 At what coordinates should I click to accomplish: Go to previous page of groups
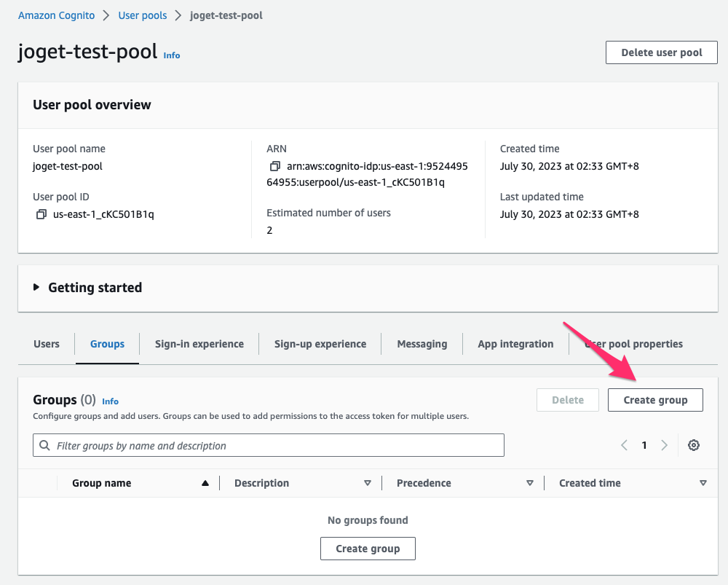pyautogui.click(x=624, y=445)
